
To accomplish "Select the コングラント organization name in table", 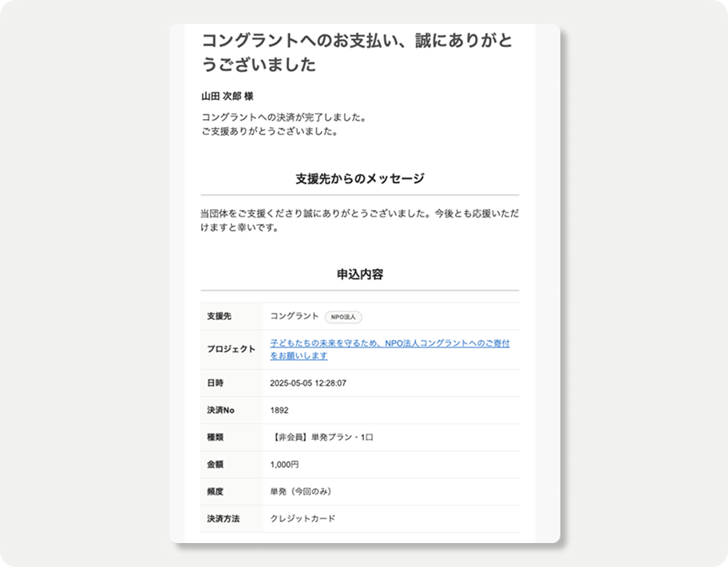I will tap(295, 316).
